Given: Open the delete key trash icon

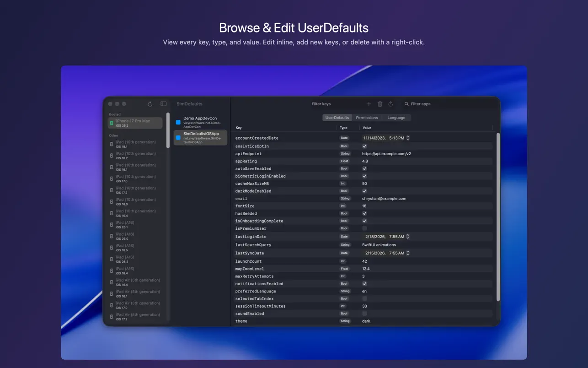Looking at the screenshot, I should tap(380, 104).
